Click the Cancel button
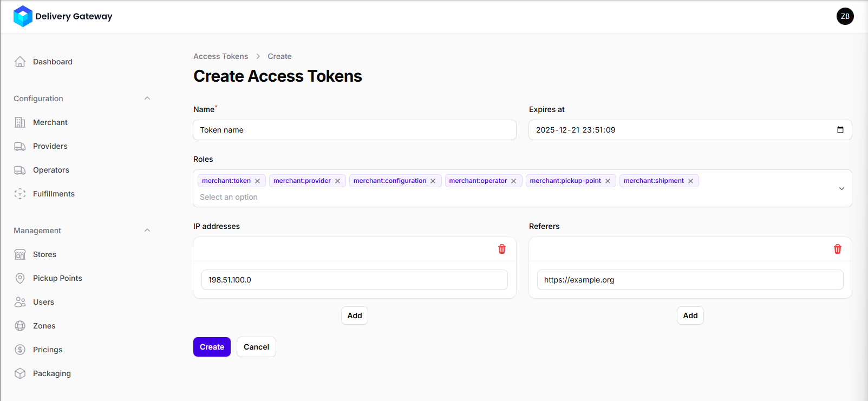Screen dimensions: 868x401 pos(256,347)
